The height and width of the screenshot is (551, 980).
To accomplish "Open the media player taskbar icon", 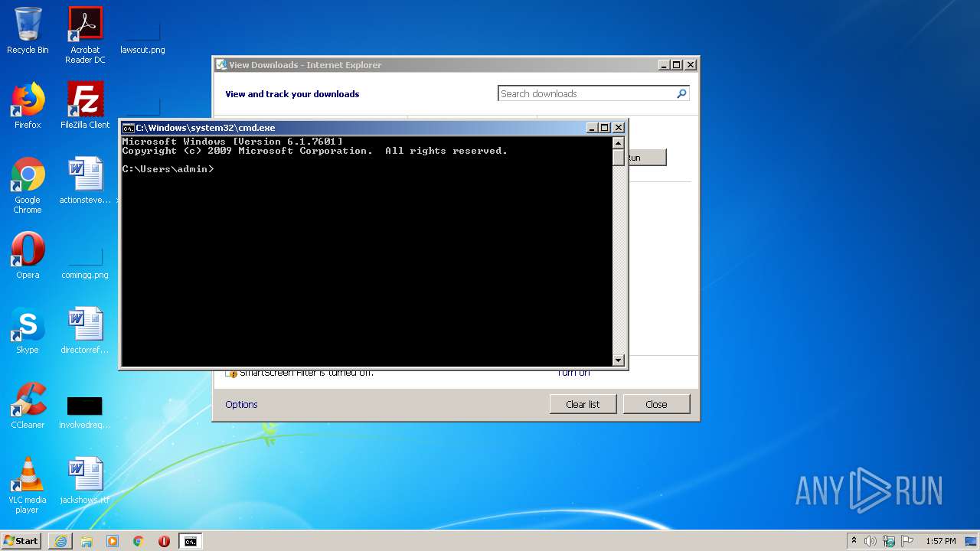I will [113, 541].
